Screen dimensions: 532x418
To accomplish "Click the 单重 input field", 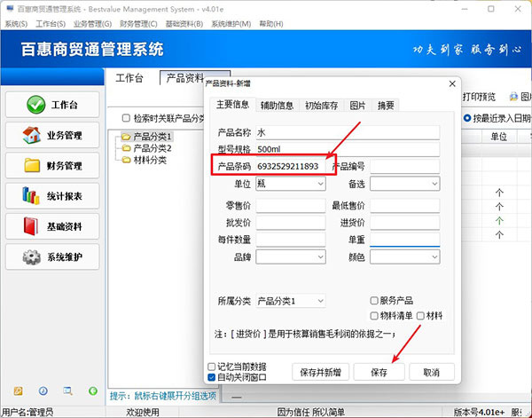I will pyautogui.click(x=405, y=240).
